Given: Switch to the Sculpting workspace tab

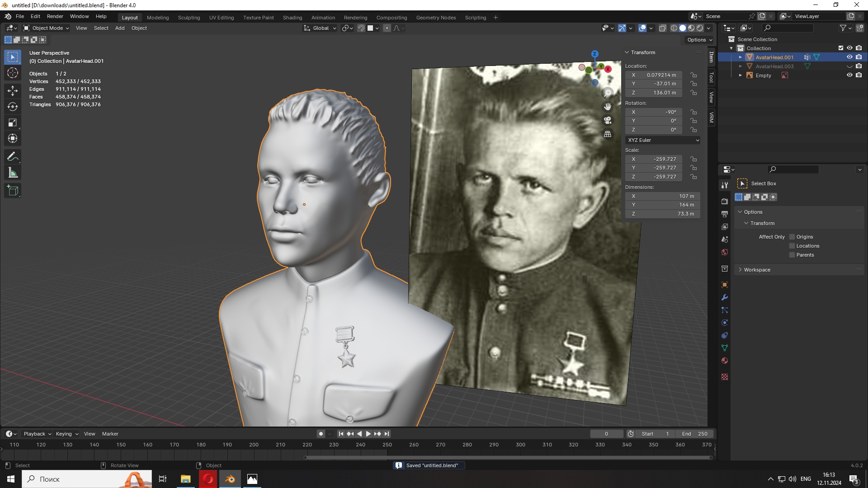Looking at the screenshot, I should (189, 18).
